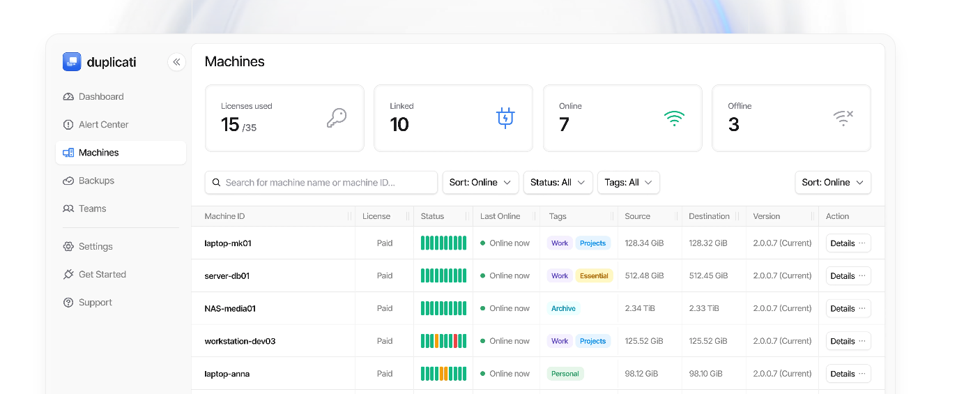Click Details button for laptop-mk01
The width and height of the screenshot is (980, 394).
click(848, 243)
